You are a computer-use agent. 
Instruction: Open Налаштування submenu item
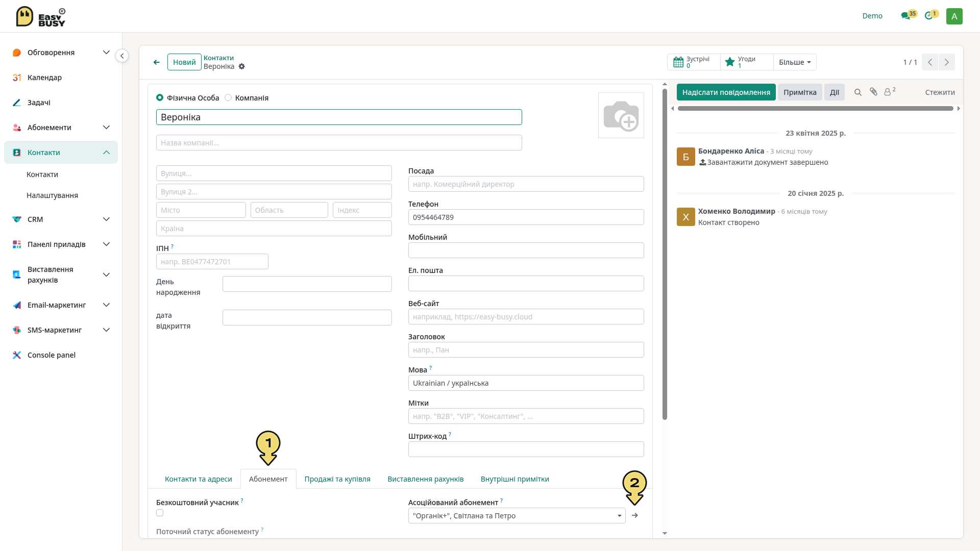click(x=52, y=195)
